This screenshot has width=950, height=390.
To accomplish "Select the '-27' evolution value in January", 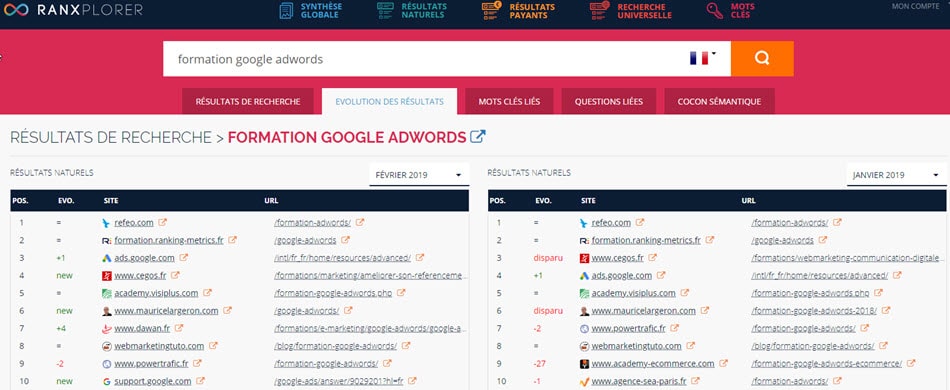I will (539, 364).
